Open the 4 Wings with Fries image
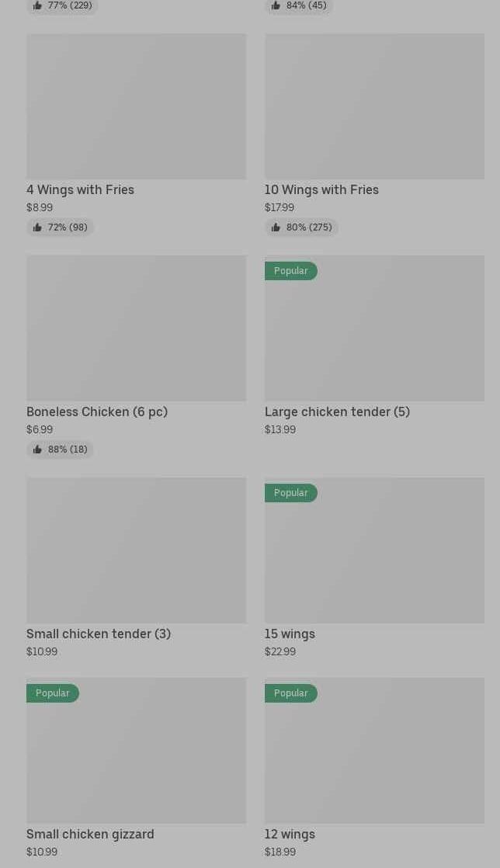Image resolution: width=500 pixels, height=868 pixels. coord(136,106)
